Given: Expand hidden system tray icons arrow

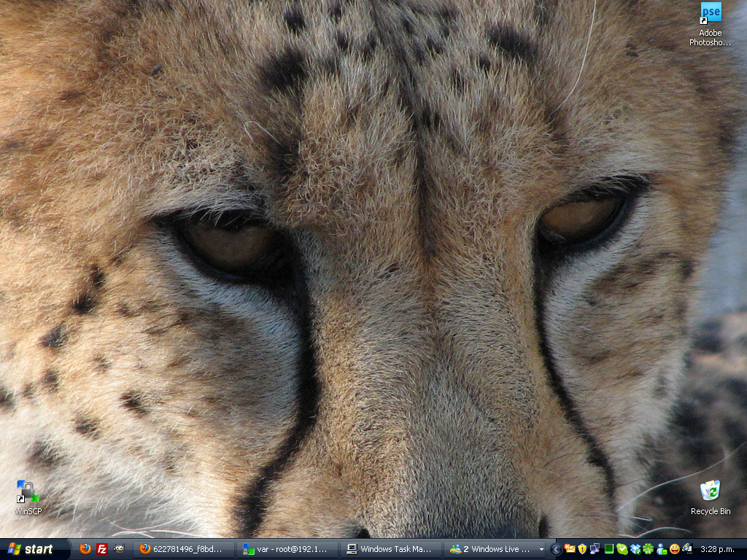Looking at the screenshot, I should (x=556, y=549).
